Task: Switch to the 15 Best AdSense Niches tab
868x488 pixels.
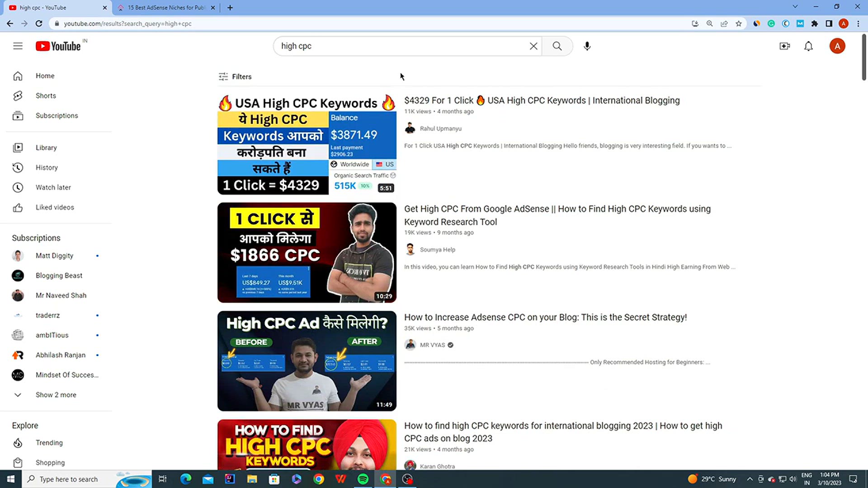Action: pos(165,8)
